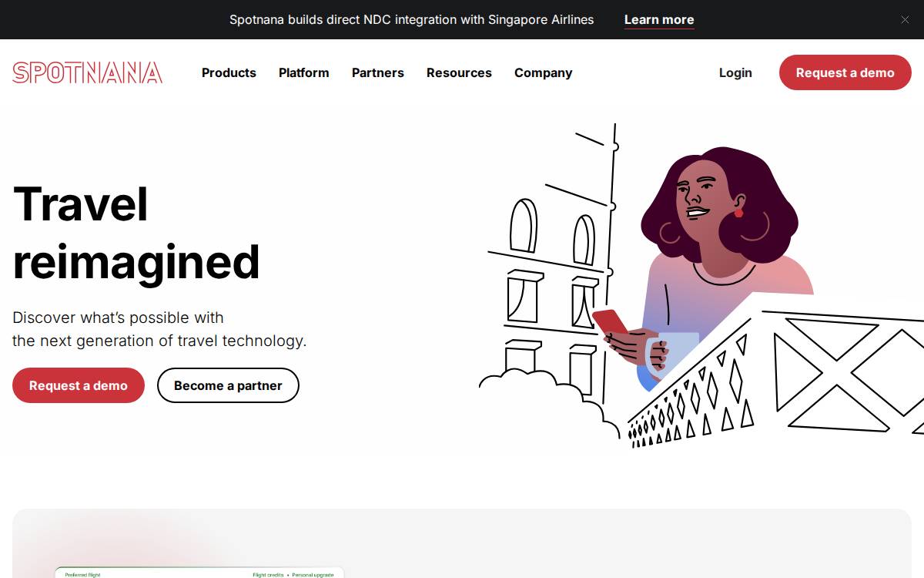Viewport: 924px width, 578px height.
Task: Open the Resources menu
Action: (x=459, y=72)
